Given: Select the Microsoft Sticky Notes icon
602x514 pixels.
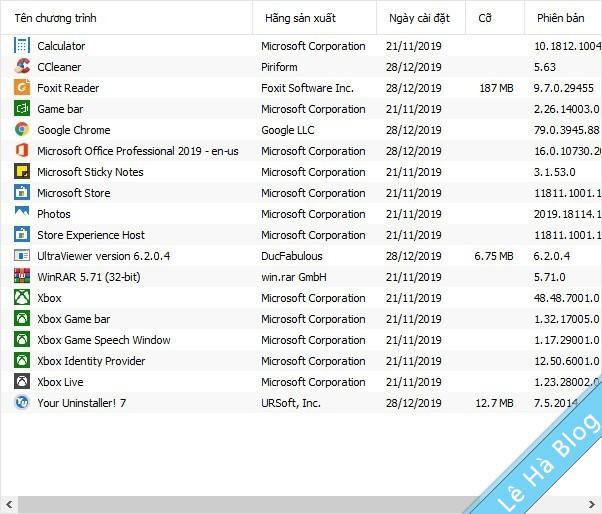Looking at the screenshot, I should point(22,172).
